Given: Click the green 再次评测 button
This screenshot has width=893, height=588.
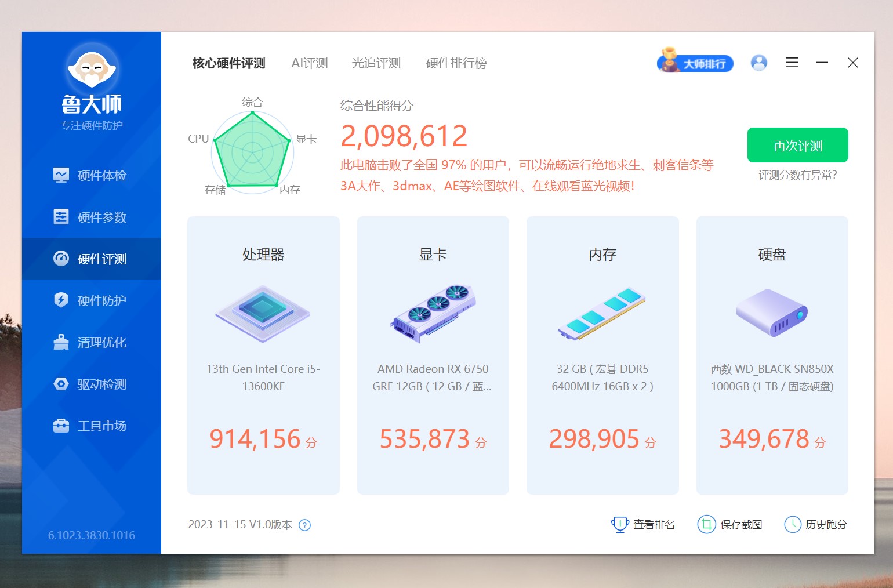Looking at the screenshot, I should coord(798,145).
